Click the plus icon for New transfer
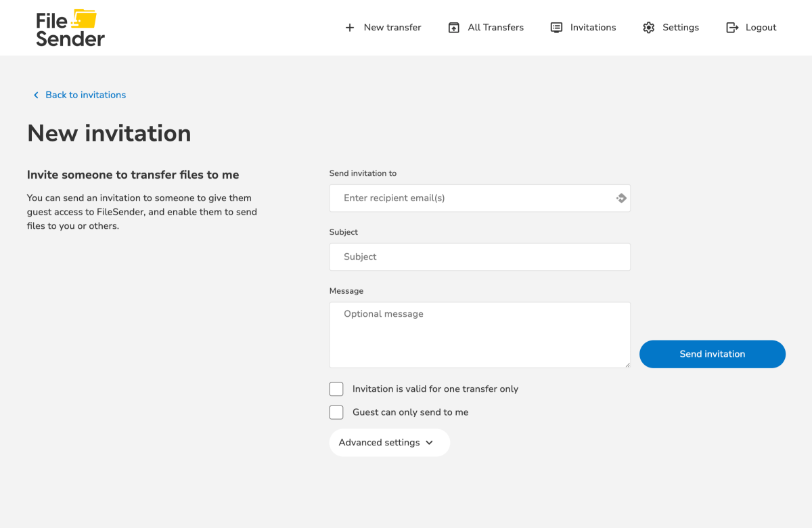812x528 pixels. (350, 28)
